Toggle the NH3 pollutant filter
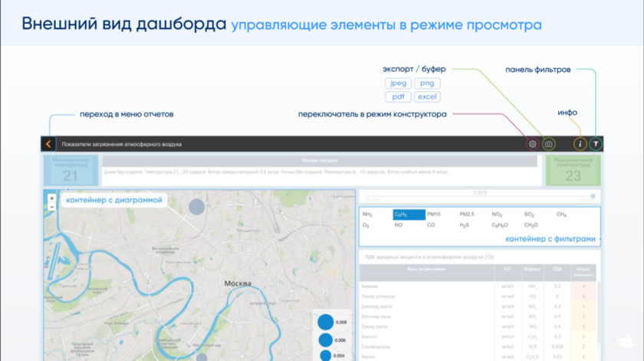The height and width of the screenshot is (361, 644). pyautogui.click(x=367, y=215)
